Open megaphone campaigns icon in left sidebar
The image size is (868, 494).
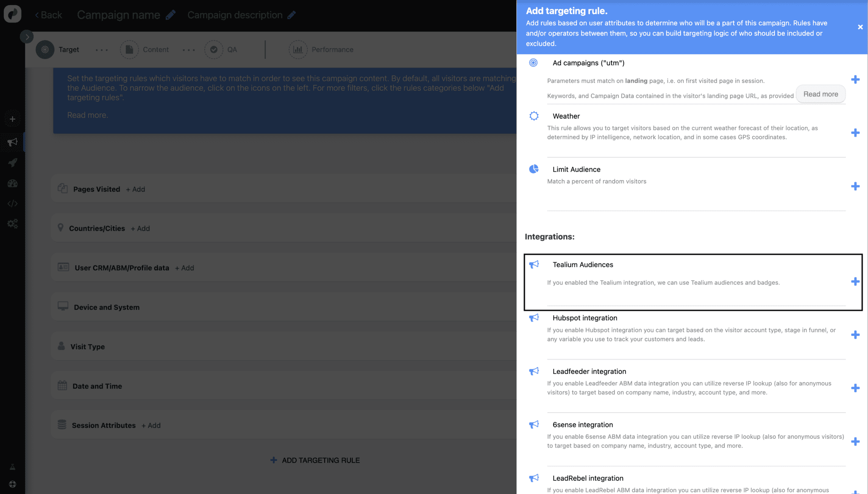pos(12,142)
